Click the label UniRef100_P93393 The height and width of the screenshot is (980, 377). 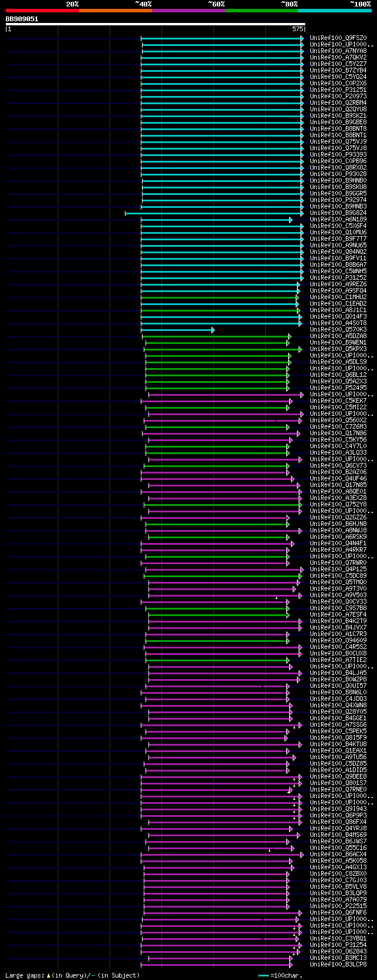[338, 154]
